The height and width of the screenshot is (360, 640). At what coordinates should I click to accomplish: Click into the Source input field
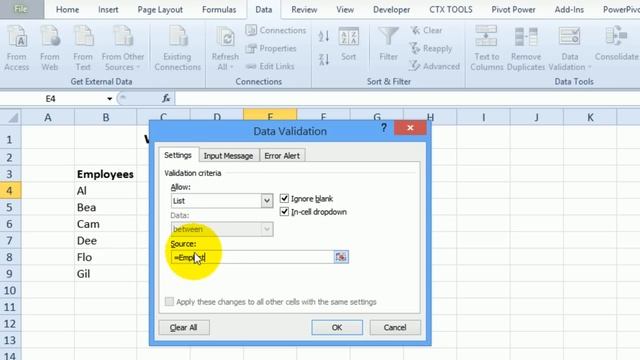pos(252,257)
